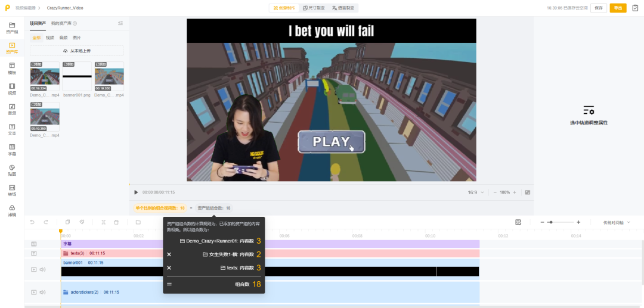Zoom out the preview with the minus icon
The height and width of the screenshot is (308, 644).
[495, 192]
